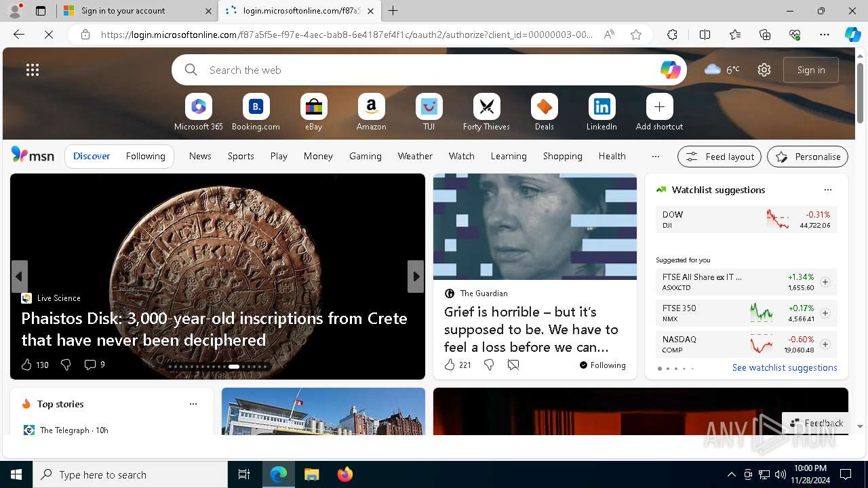The width and height of the screenshot is (868, 488).
Task: Open the TUI shortcut tile
Action: [x=429, y=113]
